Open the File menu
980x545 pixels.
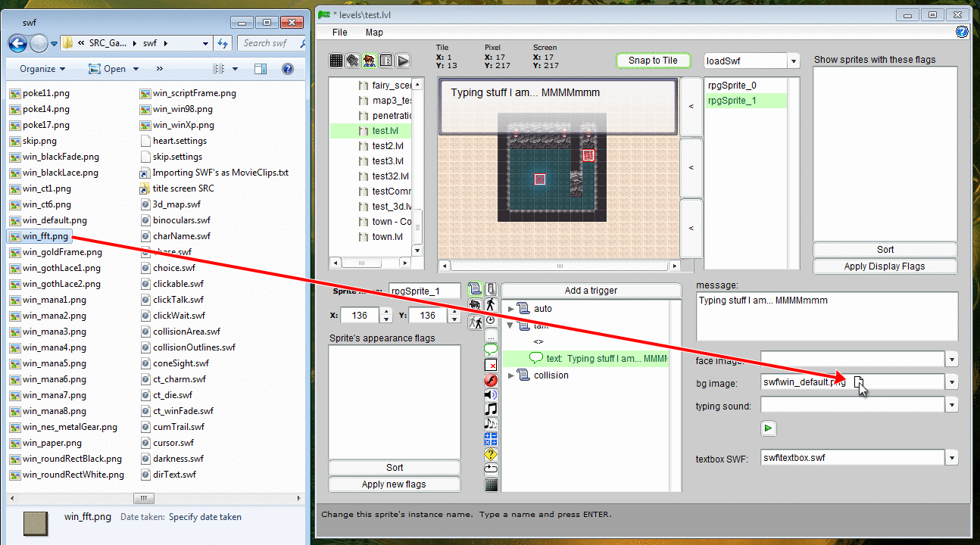(x=340, y=33)
